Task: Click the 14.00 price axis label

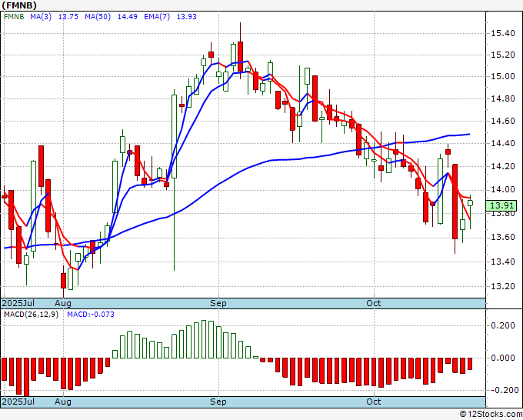Action: pyautogui.click(x=503, y=190)
